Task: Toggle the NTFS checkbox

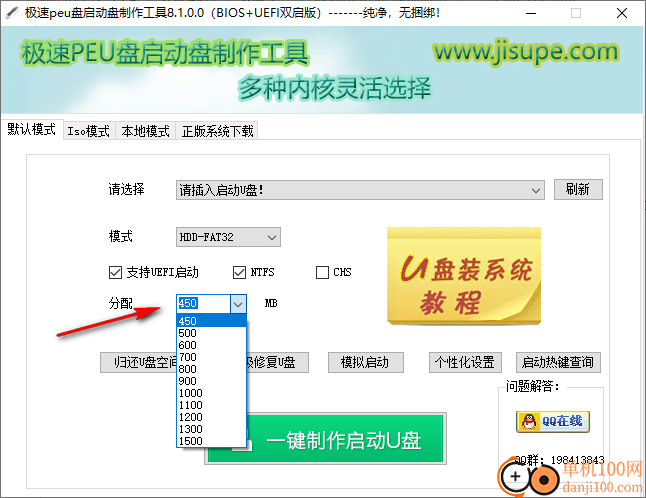Action: click(254, 272)
